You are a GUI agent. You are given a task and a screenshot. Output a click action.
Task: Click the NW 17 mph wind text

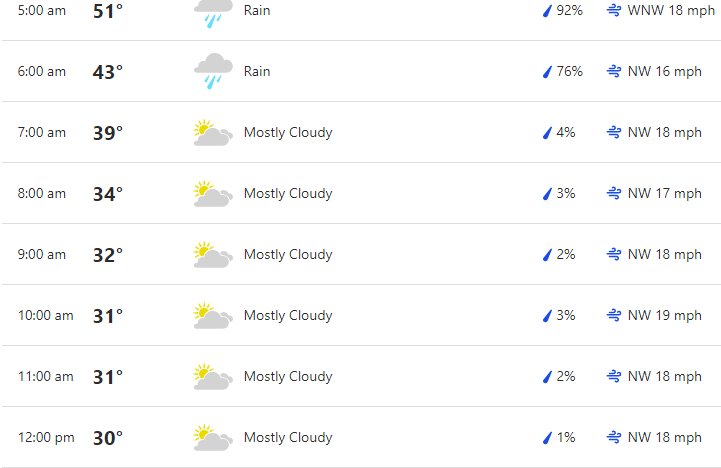664,194
